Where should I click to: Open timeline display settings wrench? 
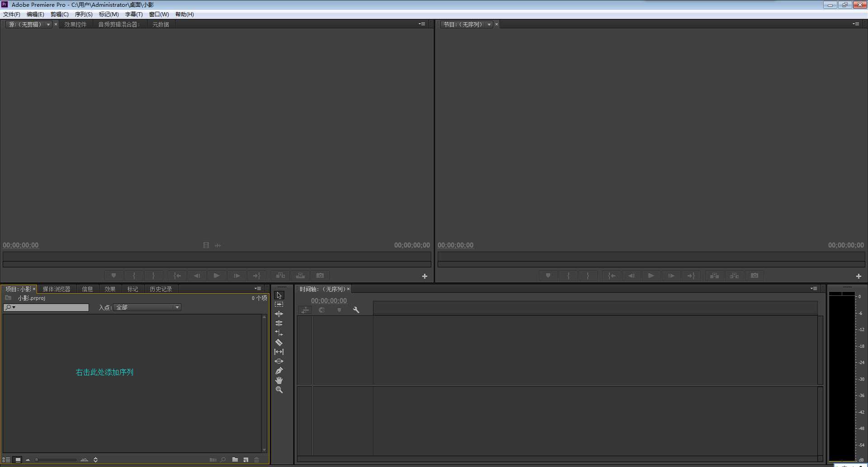tap(356, 310)
